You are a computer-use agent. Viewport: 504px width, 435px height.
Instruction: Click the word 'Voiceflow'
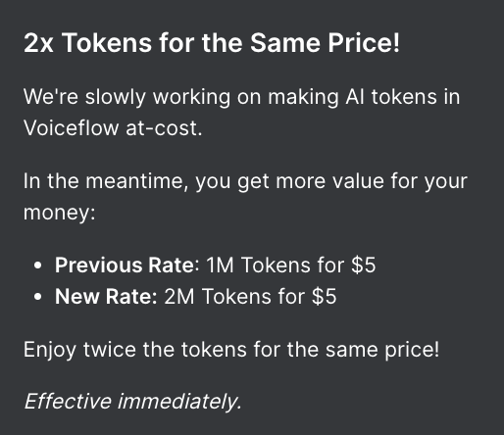click(x=71, y=127)
